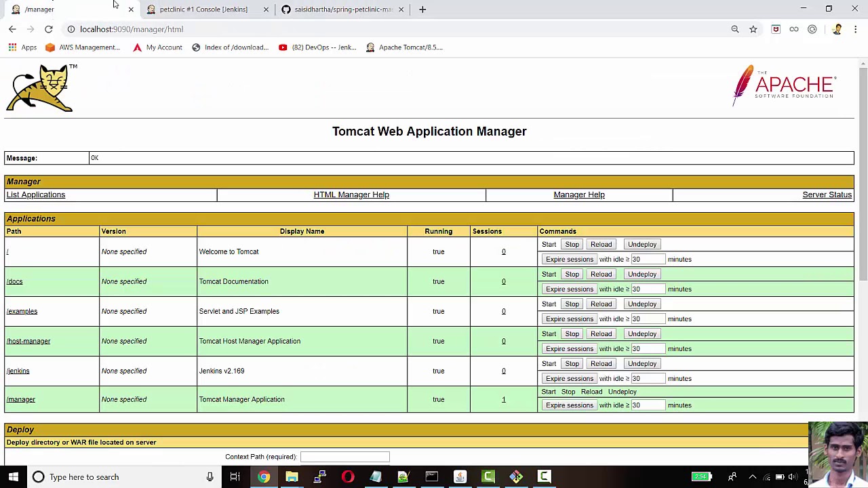This screenshot has width=868, height=488.
Task: Open the Chrome profile avatar
Action: pos(837,29)
